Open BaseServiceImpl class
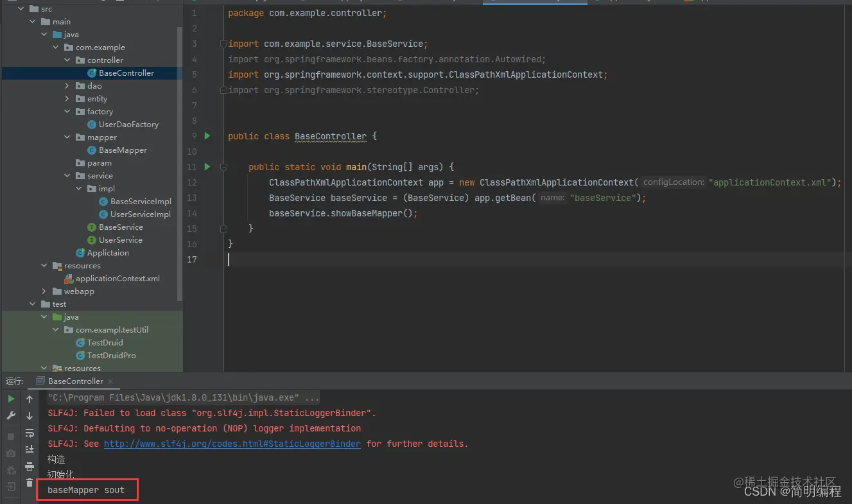The width and height of the screenshot is (852, 504). coord(141,202)
